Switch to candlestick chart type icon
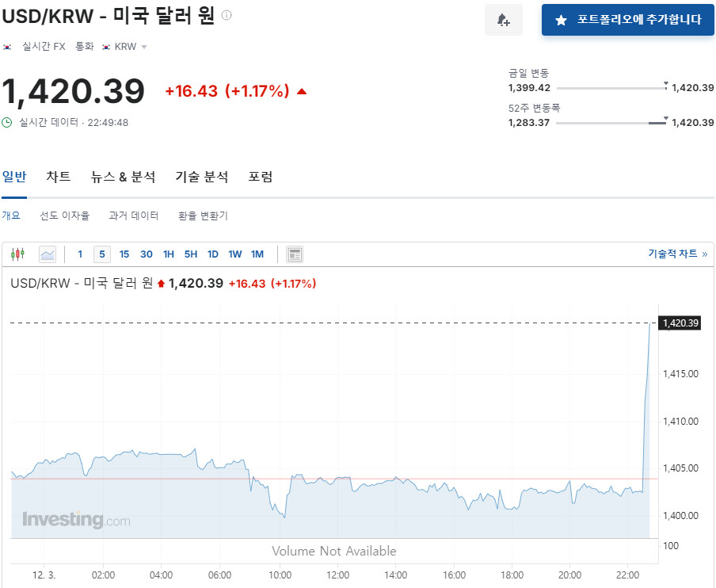 click(18, 254)
